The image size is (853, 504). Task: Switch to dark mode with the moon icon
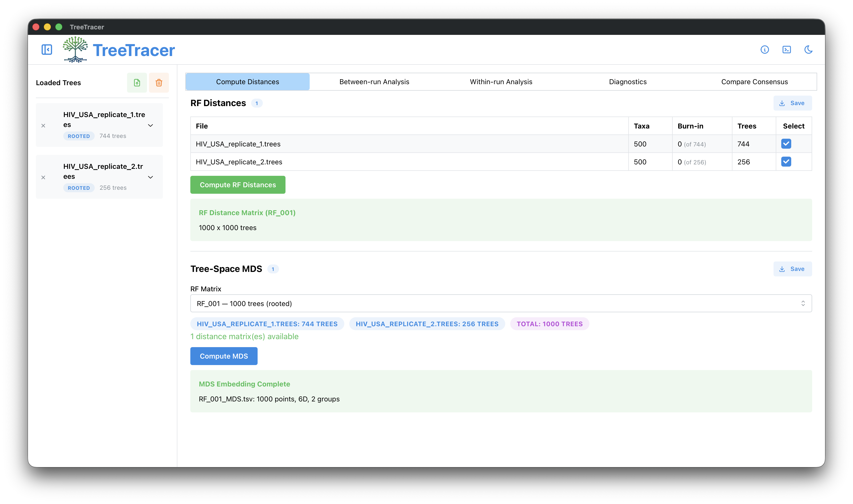tap(808, 50)
